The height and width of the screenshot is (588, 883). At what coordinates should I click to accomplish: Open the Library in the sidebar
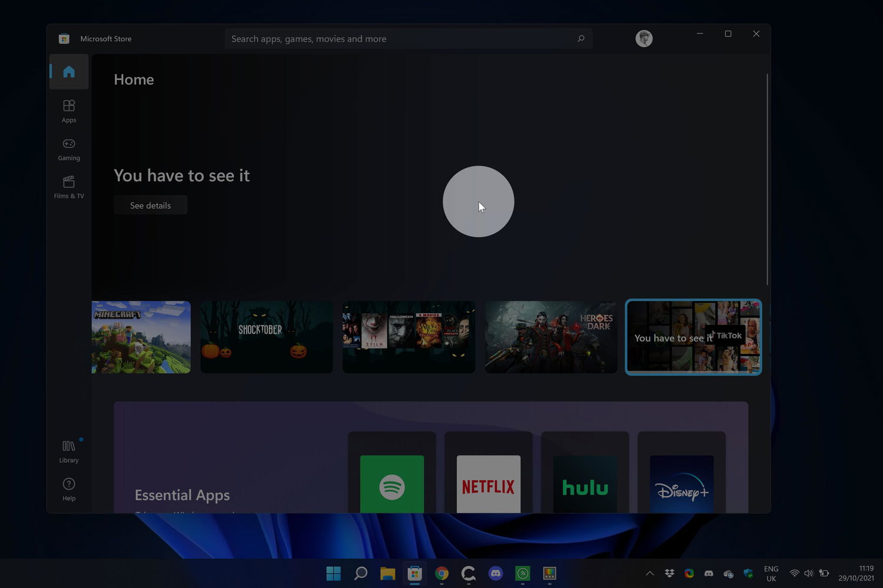click(x=69, y=451)
